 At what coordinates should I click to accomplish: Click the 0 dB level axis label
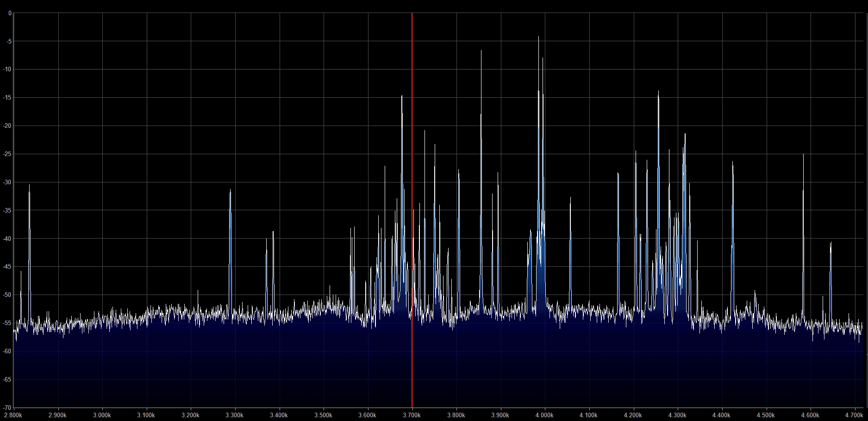pyautogui.click(x=10, y=13)
